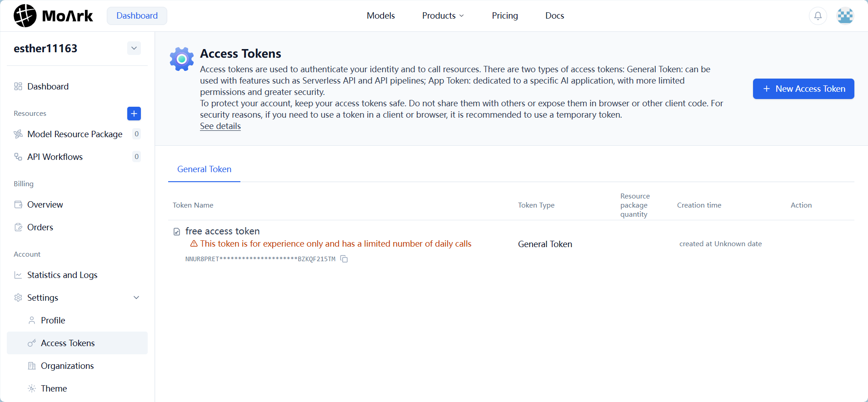Open the Theme settings item
Image resolution: width=868 pixels, height=402 pixels.
tap(54, 388)
